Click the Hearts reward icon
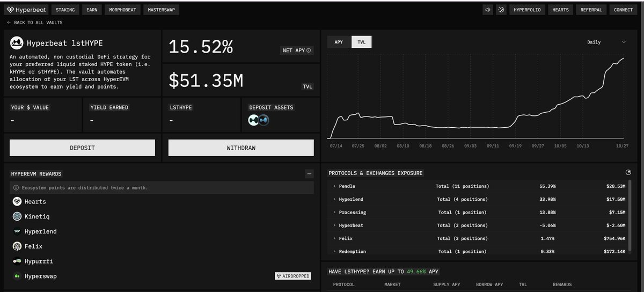 (x=17, y=201)
